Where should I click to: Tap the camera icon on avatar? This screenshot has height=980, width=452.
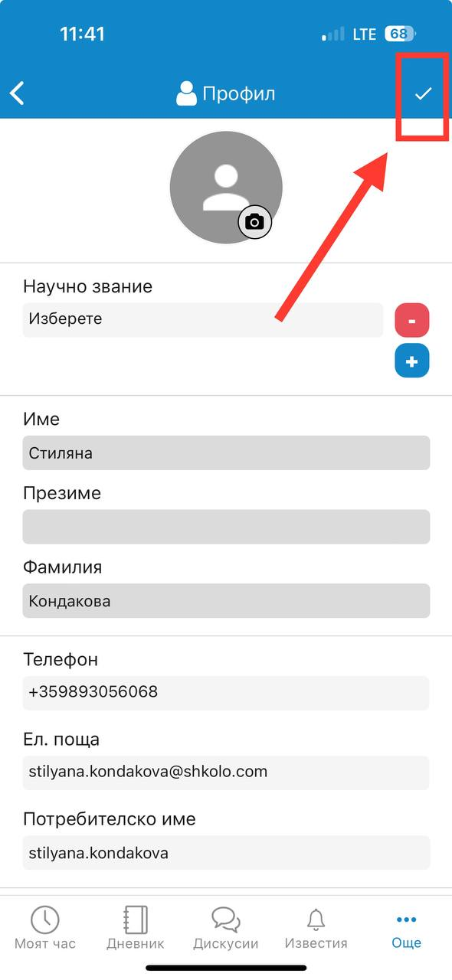254,222
